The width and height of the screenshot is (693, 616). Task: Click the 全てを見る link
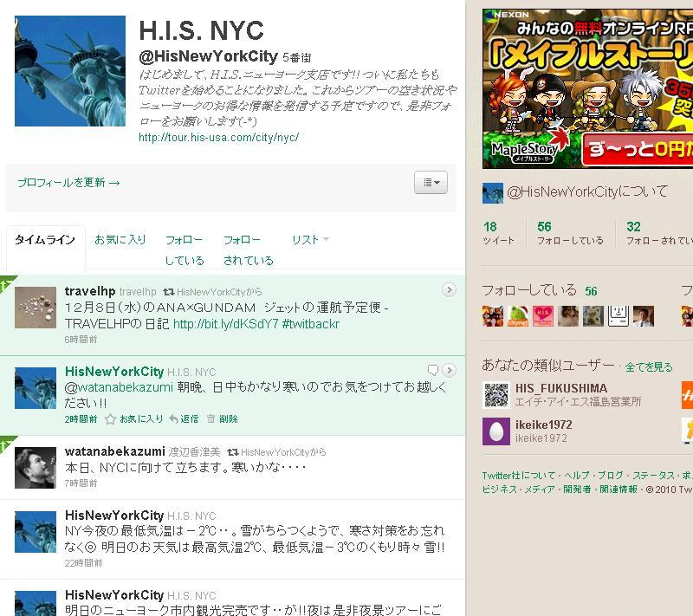click(x=649, y=366)
